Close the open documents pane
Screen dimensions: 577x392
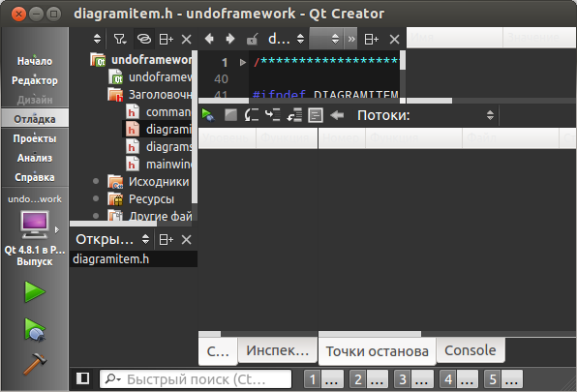[x=187, y=240]
